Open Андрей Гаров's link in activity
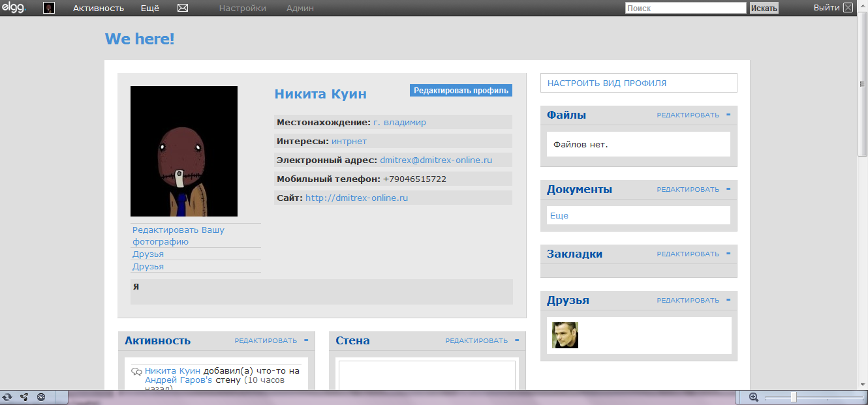 pyautogui.click(x=179, y=380)
